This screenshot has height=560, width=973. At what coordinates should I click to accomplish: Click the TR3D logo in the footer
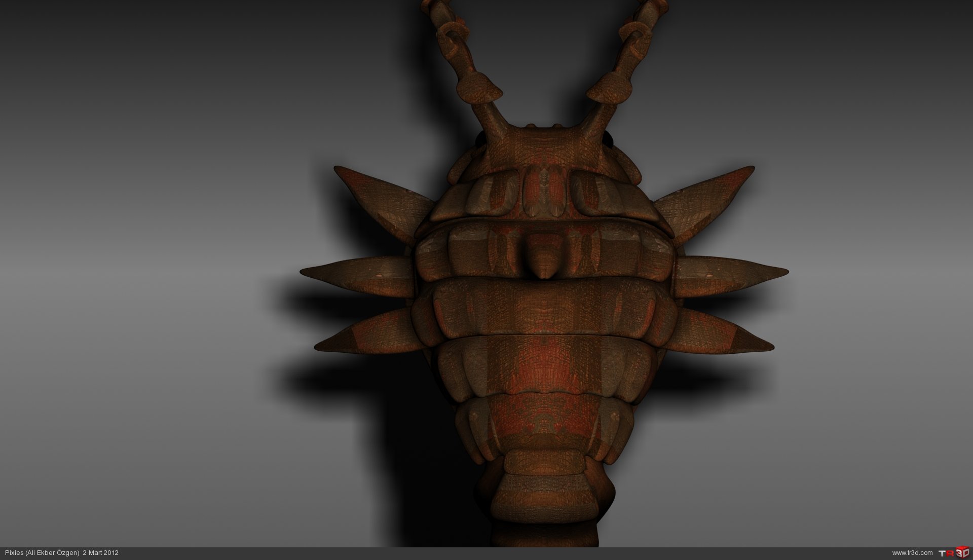click(x=954, y=553)
